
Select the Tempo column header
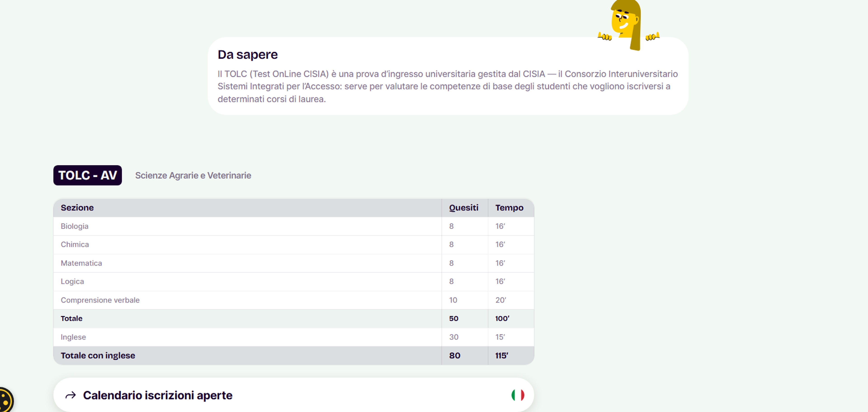point(509,208)
